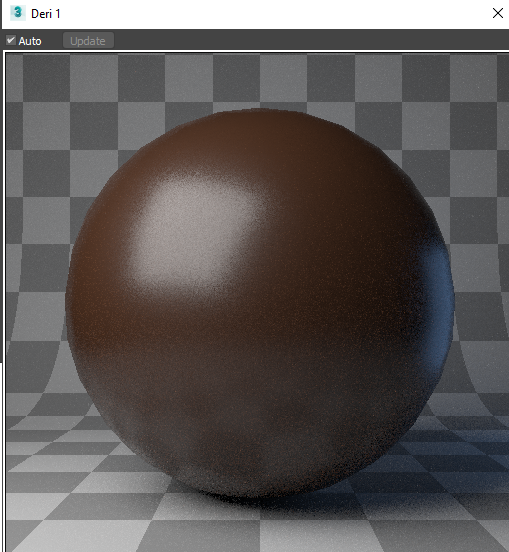Uncheck the Auto checkbox
The height and width of the screenshot is (552, 509).
(11, 40)
